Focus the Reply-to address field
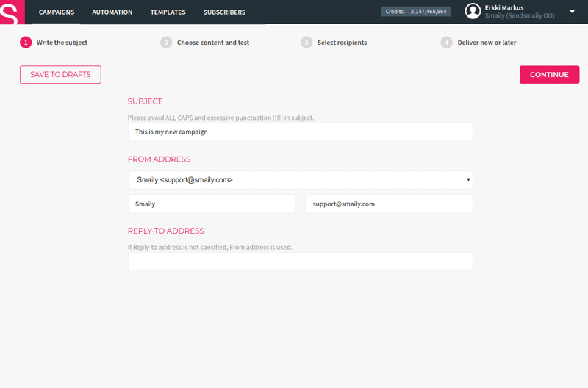588x388 pixels. tap(300, 262)
